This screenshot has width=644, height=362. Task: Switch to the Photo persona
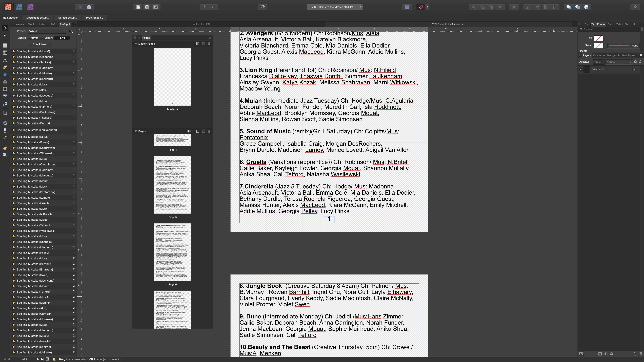pyautogui.click(x=30, y=7)
